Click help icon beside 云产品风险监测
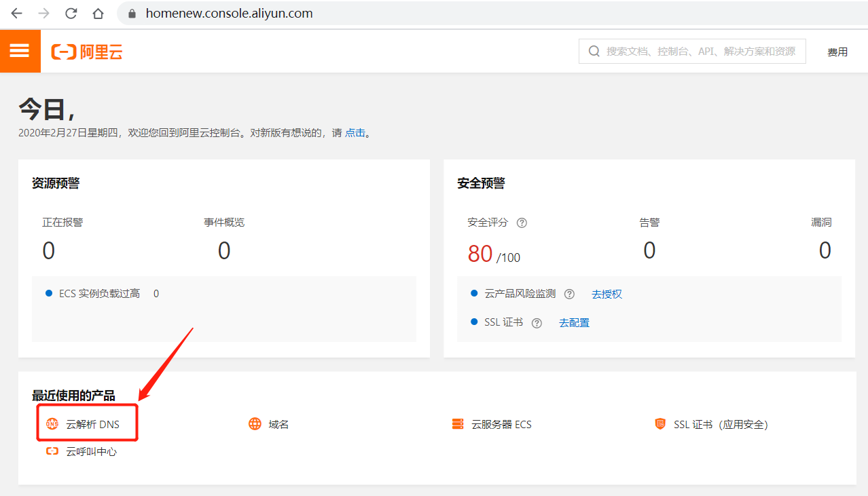This screenshot has width=868, height=496. (x=569, y=294)
